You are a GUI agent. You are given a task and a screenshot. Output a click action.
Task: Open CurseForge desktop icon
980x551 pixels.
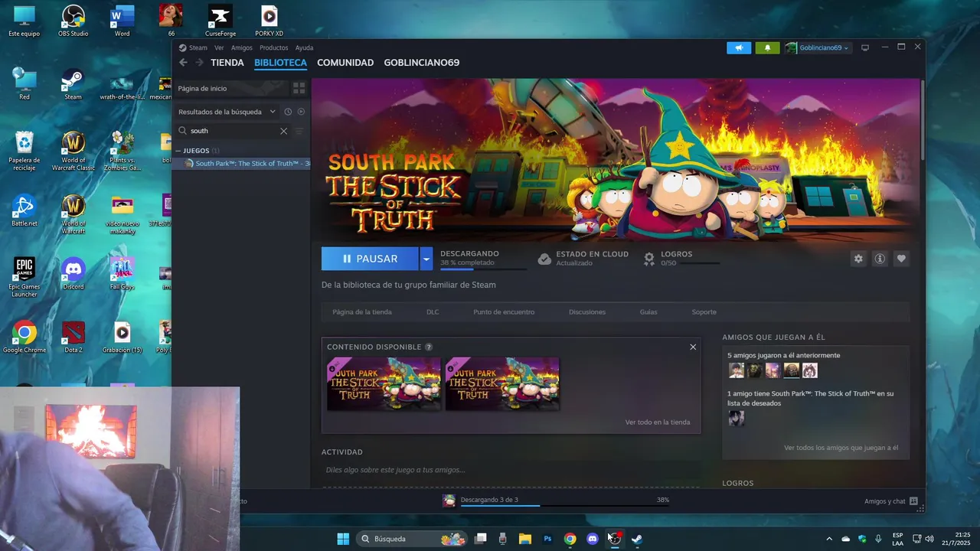pos(220,21)
